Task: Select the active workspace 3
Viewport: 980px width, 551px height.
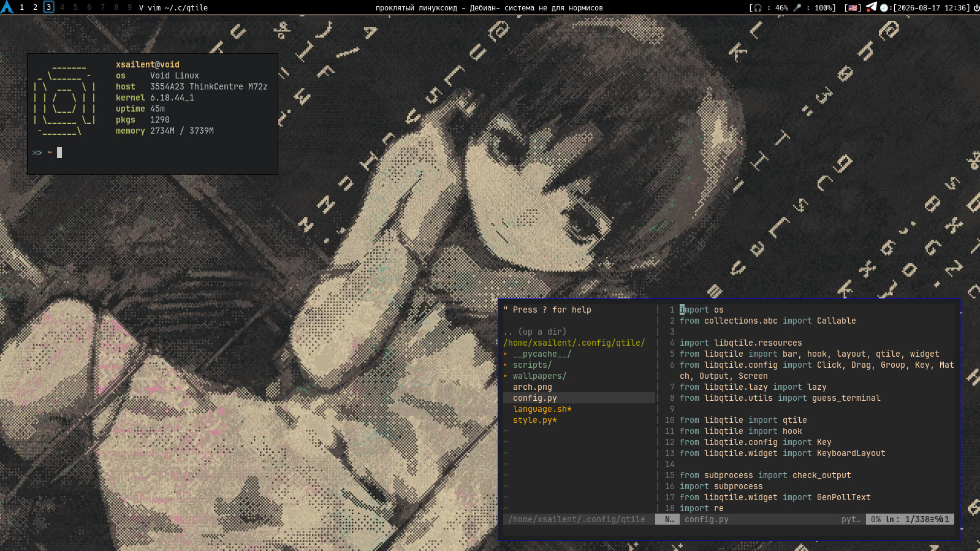Action: point(48,7)
